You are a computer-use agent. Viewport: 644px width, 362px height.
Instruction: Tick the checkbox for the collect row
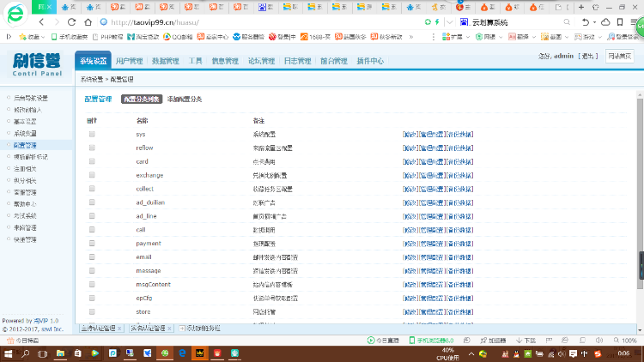point(92,189)
